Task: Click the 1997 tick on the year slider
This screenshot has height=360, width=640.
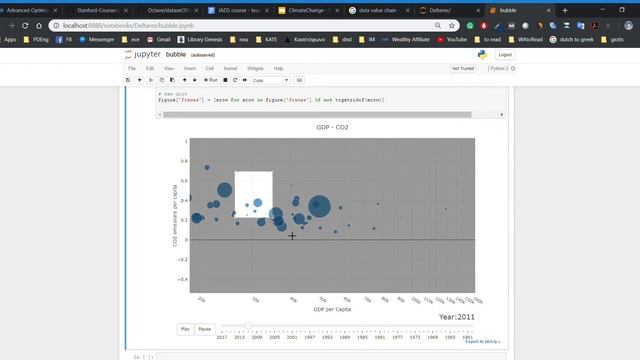Action: 309,337
